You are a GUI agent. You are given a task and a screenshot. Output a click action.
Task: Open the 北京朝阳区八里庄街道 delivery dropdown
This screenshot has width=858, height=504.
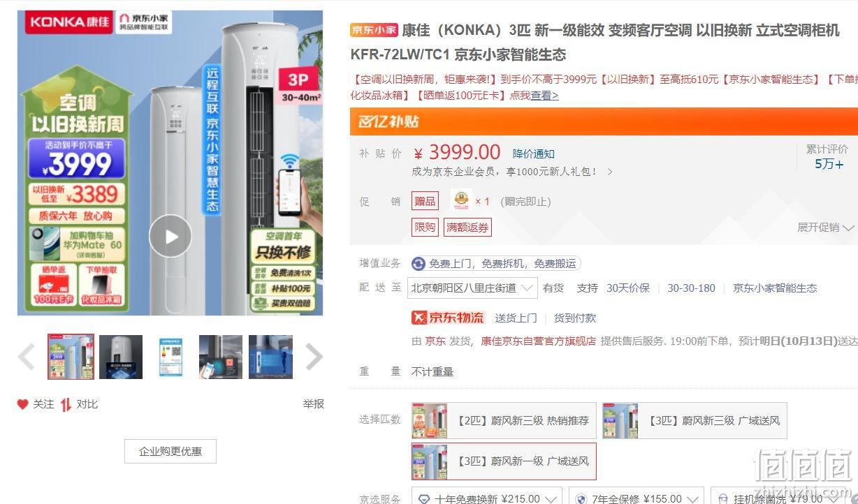(x=472, y=288)
